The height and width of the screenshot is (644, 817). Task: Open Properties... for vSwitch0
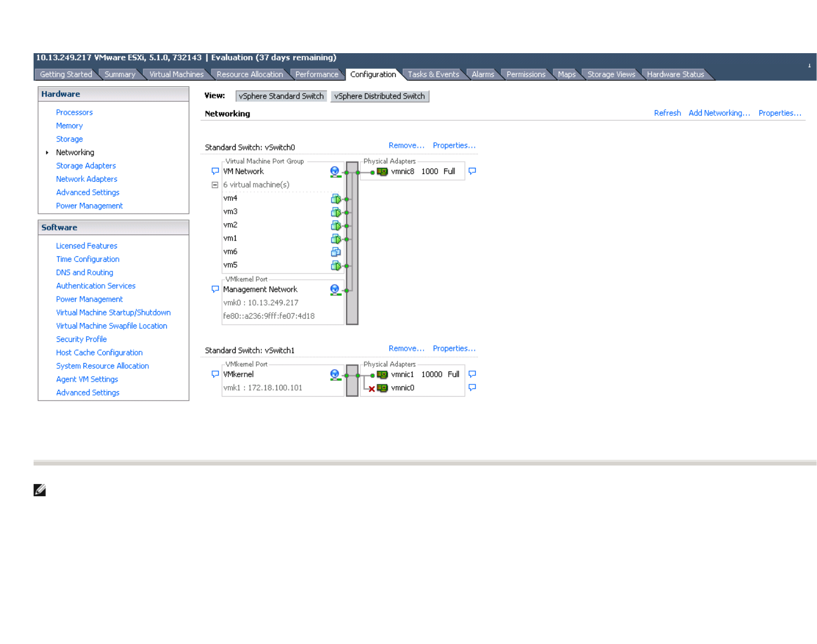tap(454, 145)
